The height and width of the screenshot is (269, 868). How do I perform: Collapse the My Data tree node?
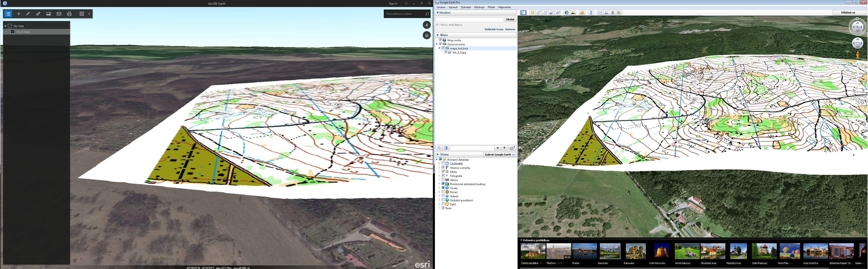pyautogui.click(x=5, y=26)
